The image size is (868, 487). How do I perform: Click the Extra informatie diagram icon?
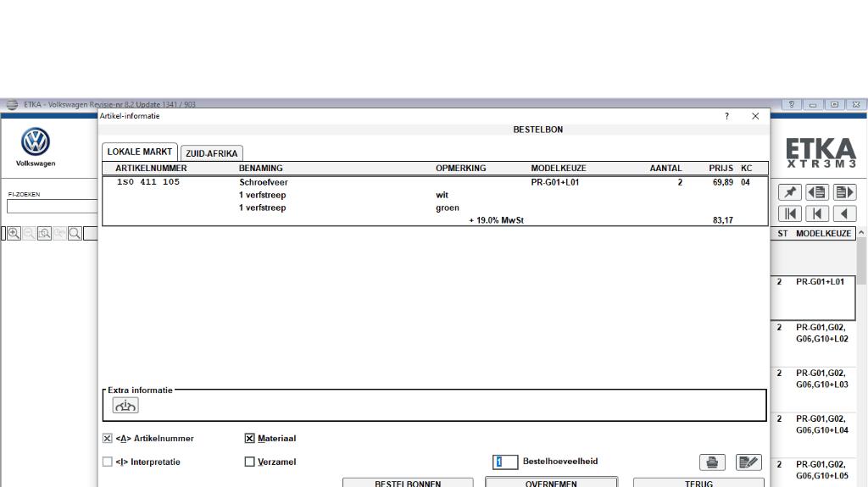[125, 406]
